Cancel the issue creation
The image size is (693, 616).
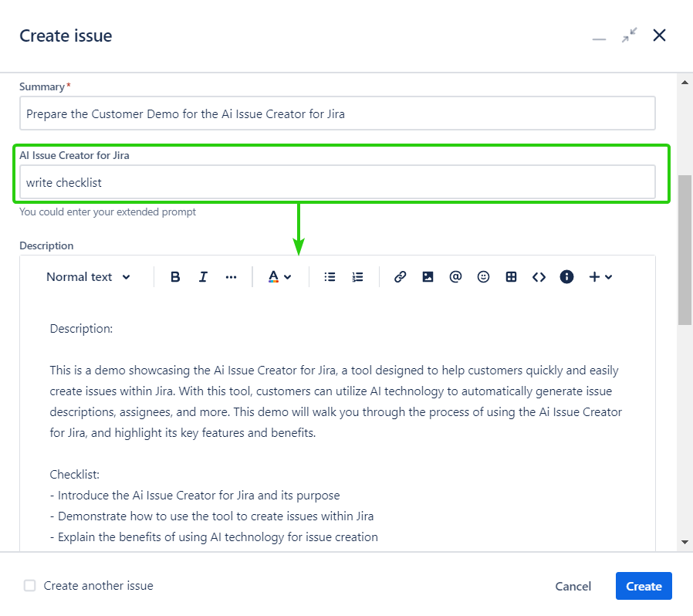(573, 586)
